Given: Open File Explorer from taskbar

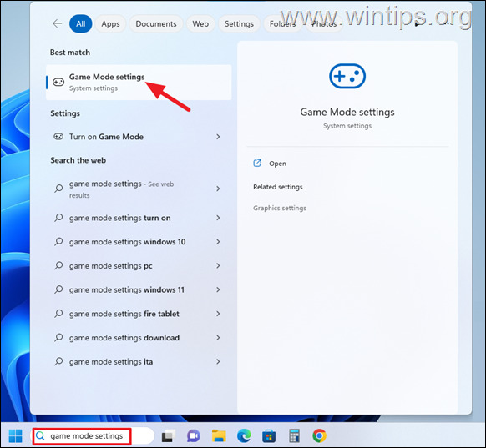Looking at the screenshot, I should (219, 436).
